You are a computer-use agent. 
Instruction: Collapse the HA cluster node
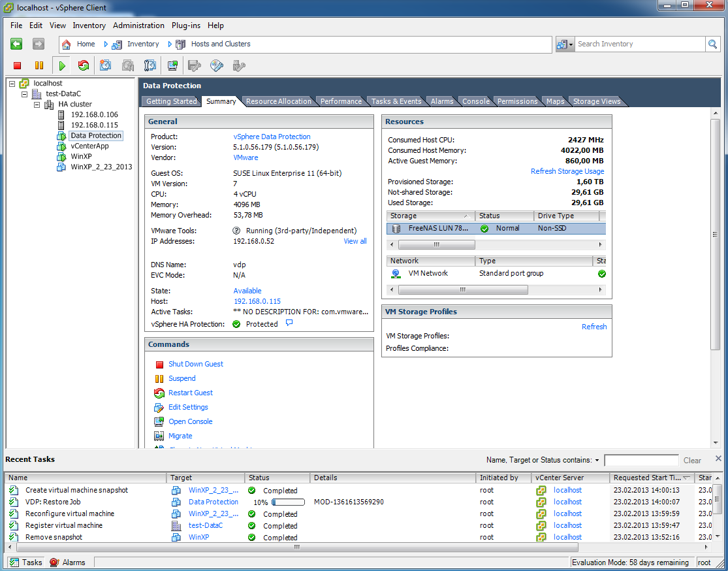[37, 105]
